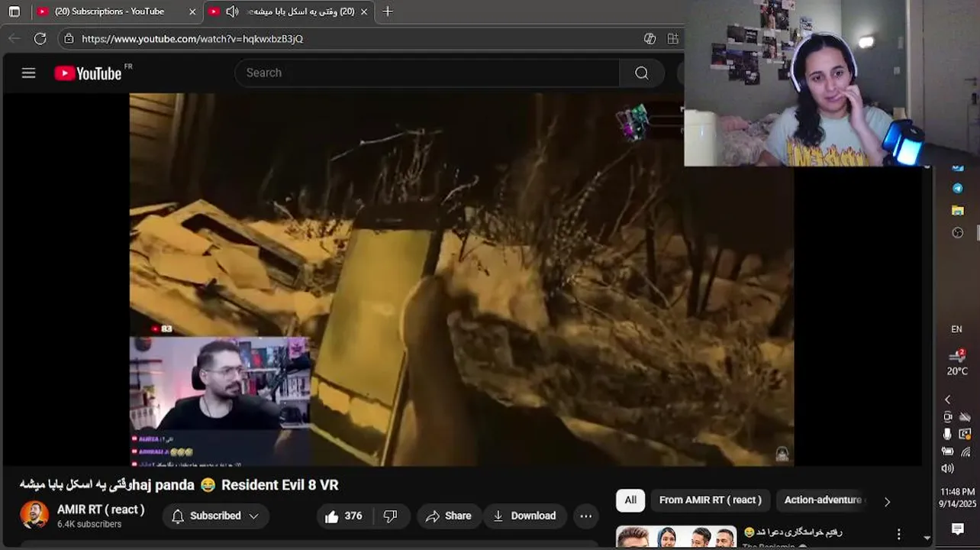Viewport: 980px width, 550px height.
Task: Click the recommended video Persian title
Action: [793, 532]
